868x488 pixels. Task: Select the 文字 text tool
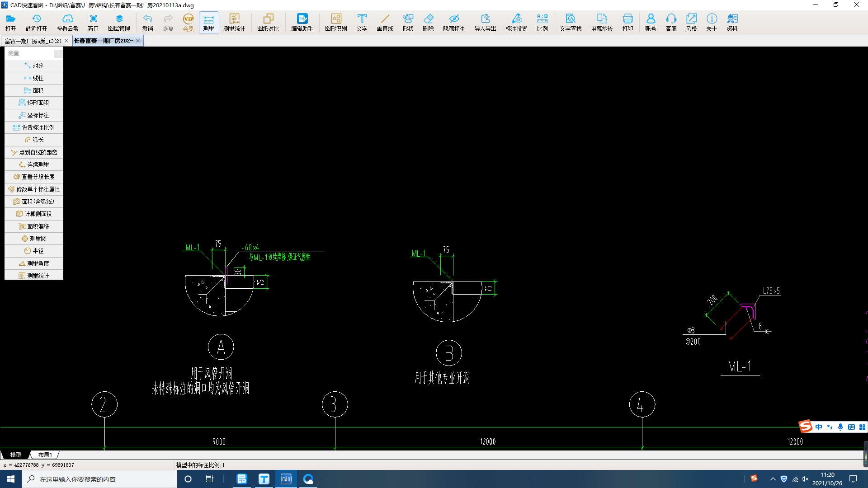pyautogui.click(x=362, y=23)
